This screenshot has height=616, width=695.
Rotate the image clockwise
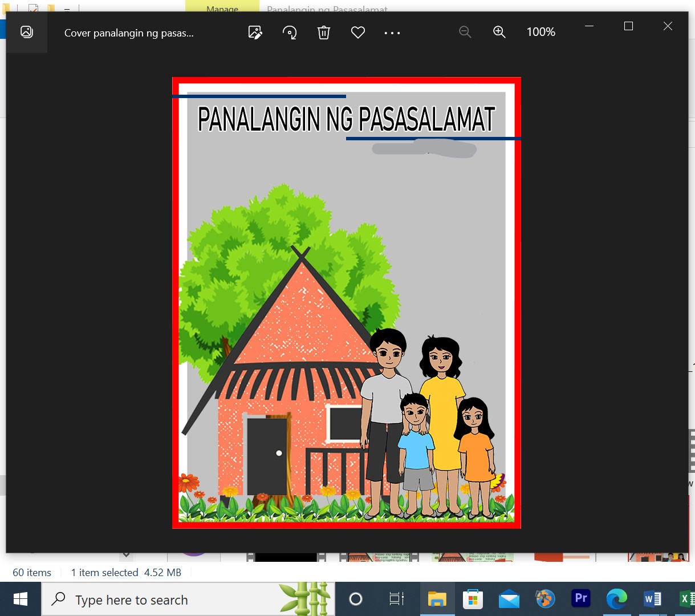pyautogui.click(x=290, y=33)
